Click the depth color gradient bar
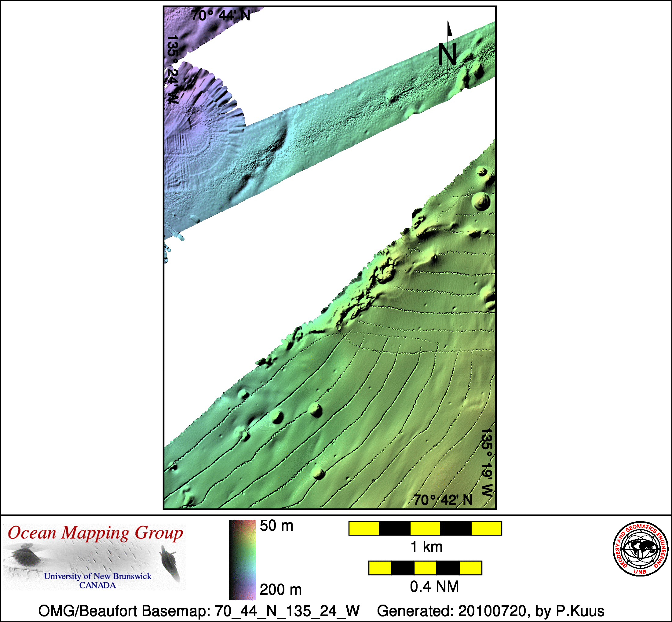 point(242,560)
